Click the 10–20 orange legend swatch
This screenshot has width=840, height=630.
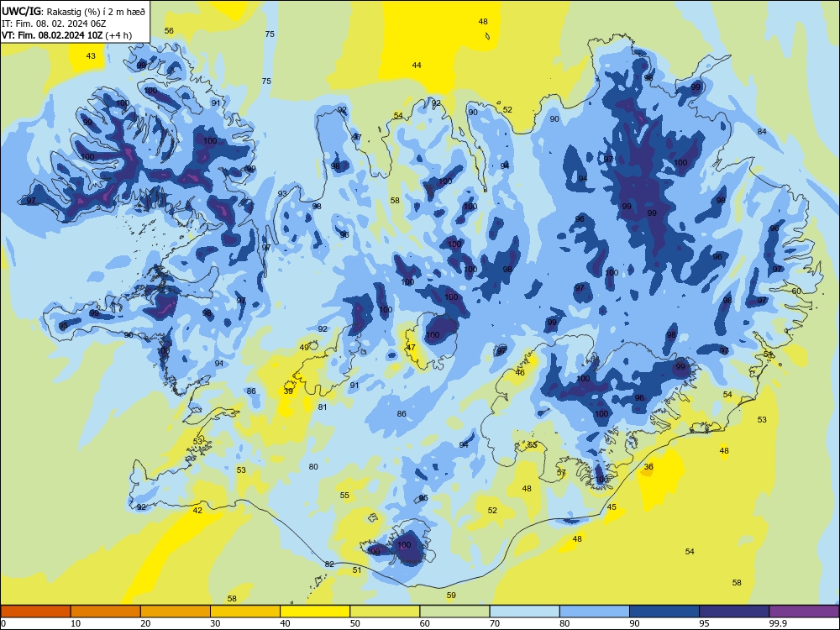coord(106,612)
